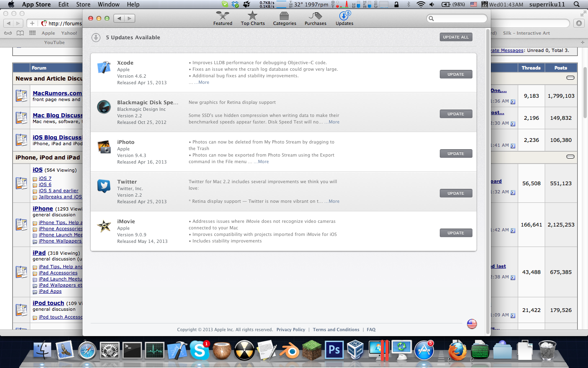Image resolution: width=588 pixels, height=368 pixels.
Task: Click the Blackmagic Disk Speed Test icon
Action: (104, 107)
